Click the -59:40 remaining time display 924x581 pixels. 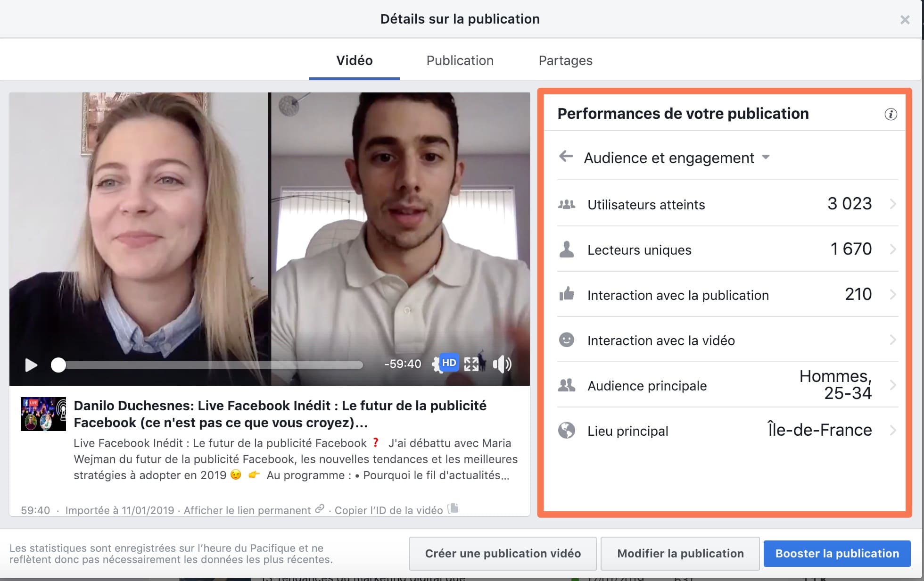403,364
